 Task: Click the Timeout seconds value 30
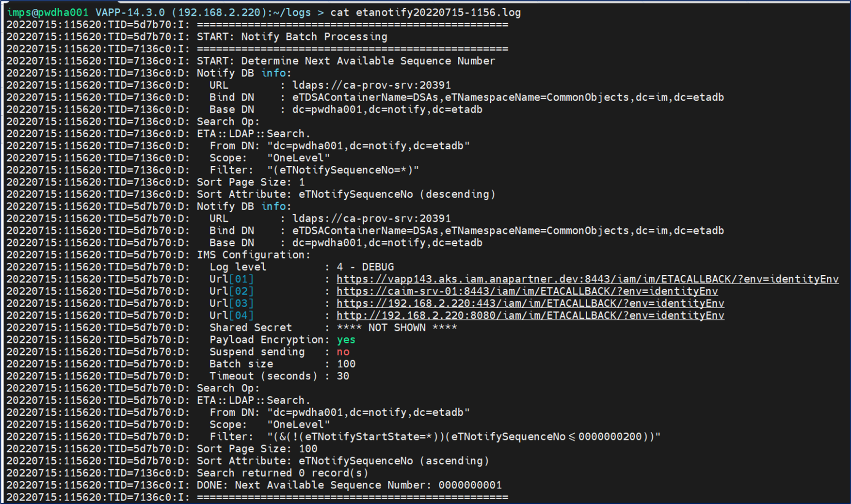[343, 376]
